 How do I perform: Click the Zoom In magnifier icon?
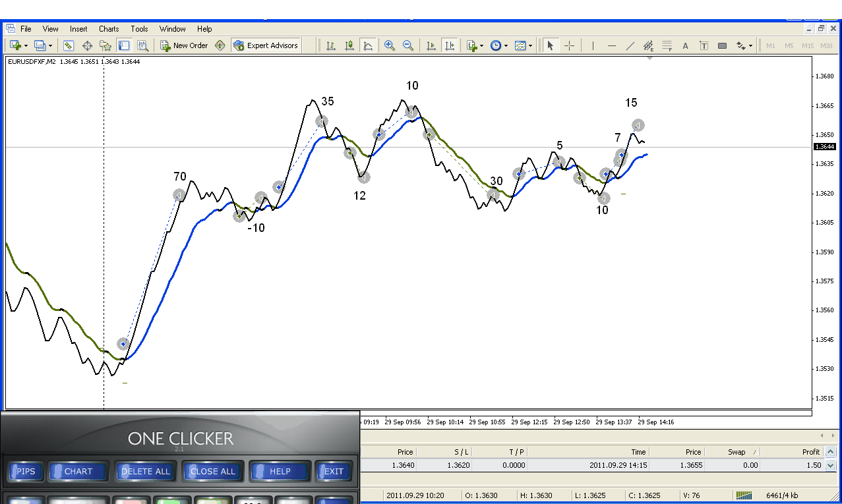[x=390, y=45]
